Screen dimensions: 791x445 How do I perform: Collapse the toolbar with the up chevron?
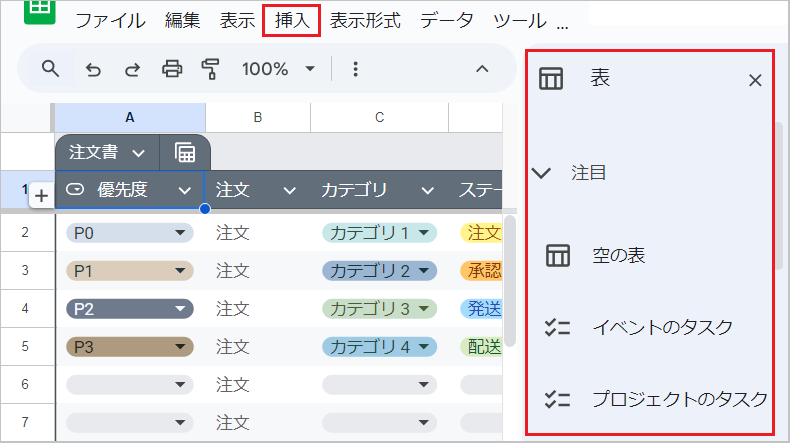tap(482, 69)
